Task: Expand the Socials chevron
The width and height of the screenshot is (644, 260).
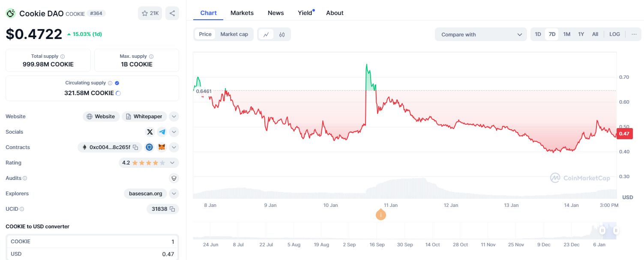Action: tap(174, 131)
